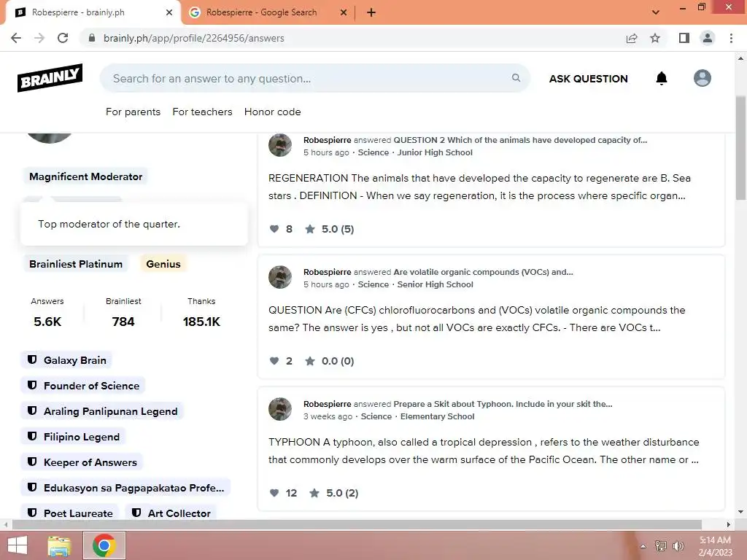Image resolution: width=747 pixels, height=560 pixels.
Task: Click the 5.6K Answers value
Action: pyautogui.click(x=47, y=322)
